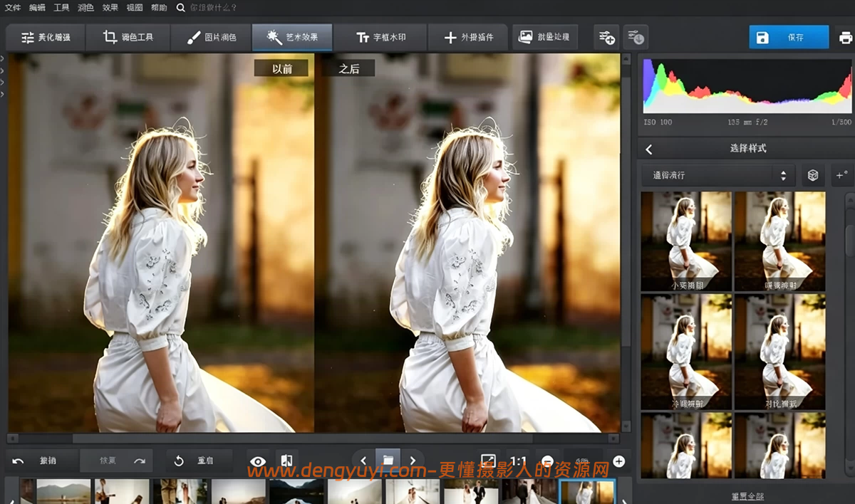The image size is (855, 504).
Task: Open the 编辑 menu
Action: coord(37,8)
